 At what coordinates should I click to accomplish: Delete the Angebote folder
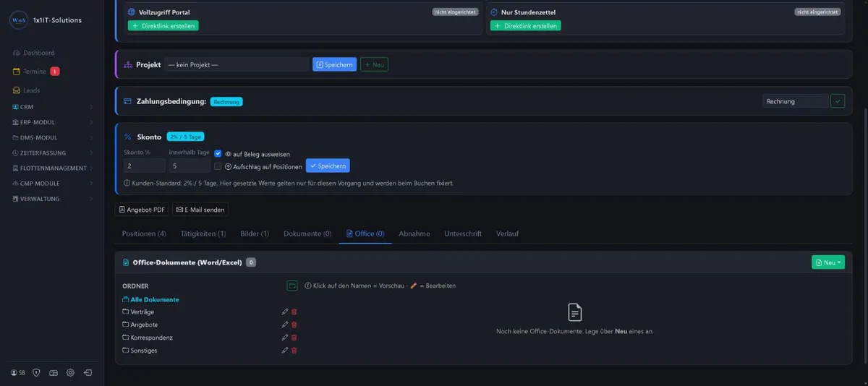point(294,325)
